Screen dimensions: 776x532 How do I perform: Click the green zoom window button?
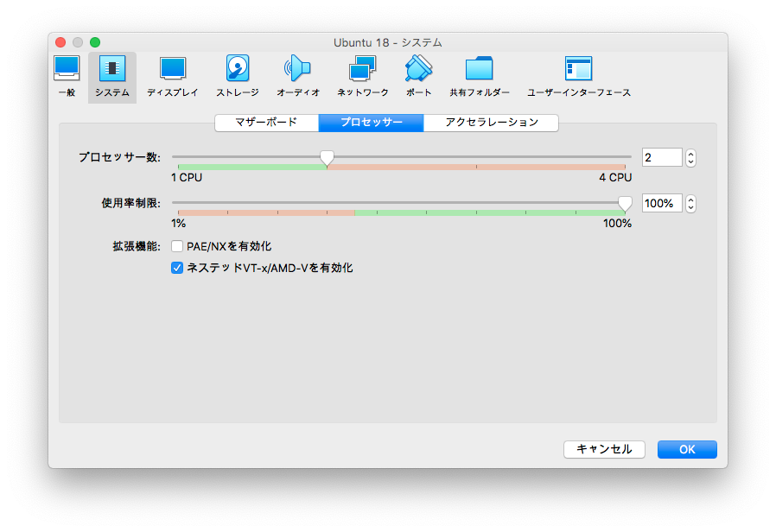[x=95, y=42]
